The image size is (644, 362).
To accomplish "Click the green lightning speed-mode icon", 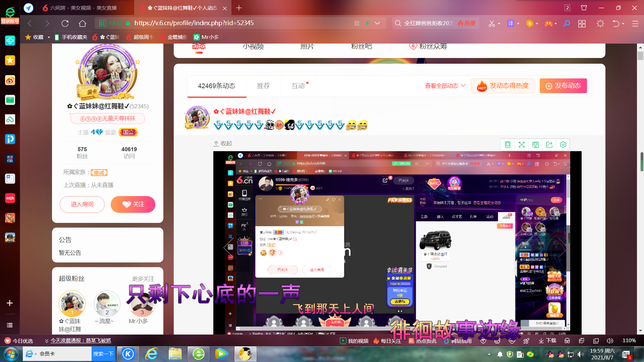I will (x=367, y=23).
